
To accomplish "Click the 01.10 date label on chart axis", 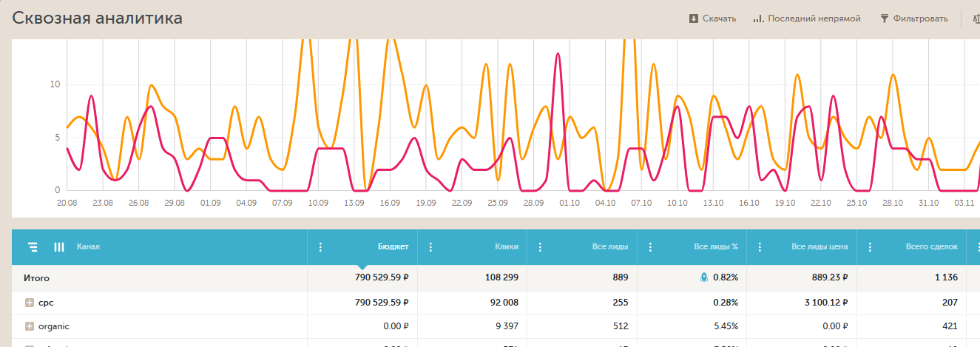I will point(569,203).
